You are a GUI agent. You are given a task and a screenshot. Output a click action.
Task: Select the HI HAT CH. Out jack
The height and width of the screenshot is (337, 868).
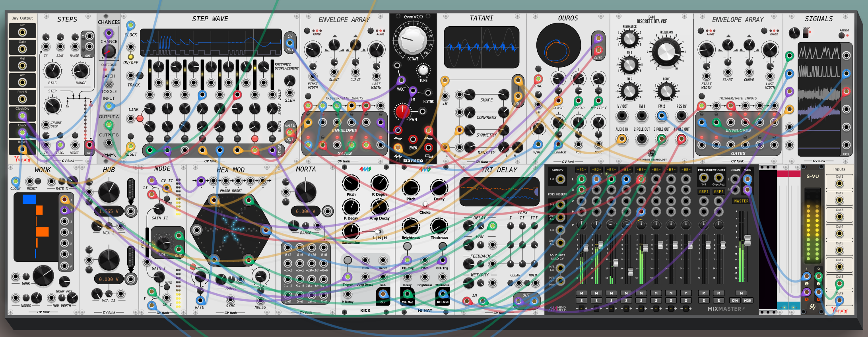pos(407,294)
